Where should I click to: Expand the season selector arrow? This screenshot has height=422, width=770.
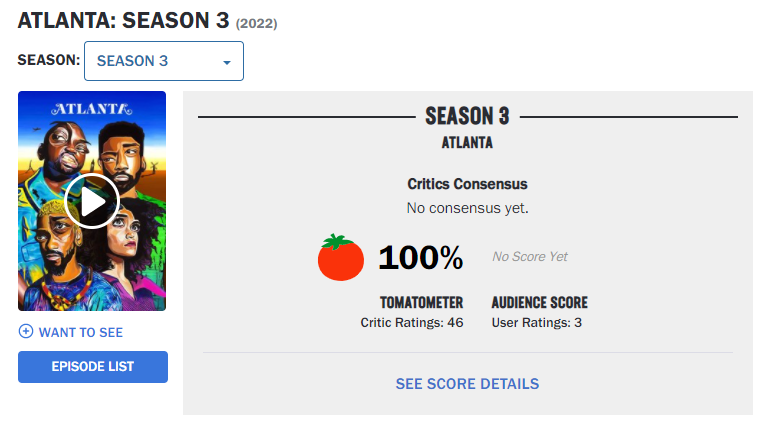(227, 62)
